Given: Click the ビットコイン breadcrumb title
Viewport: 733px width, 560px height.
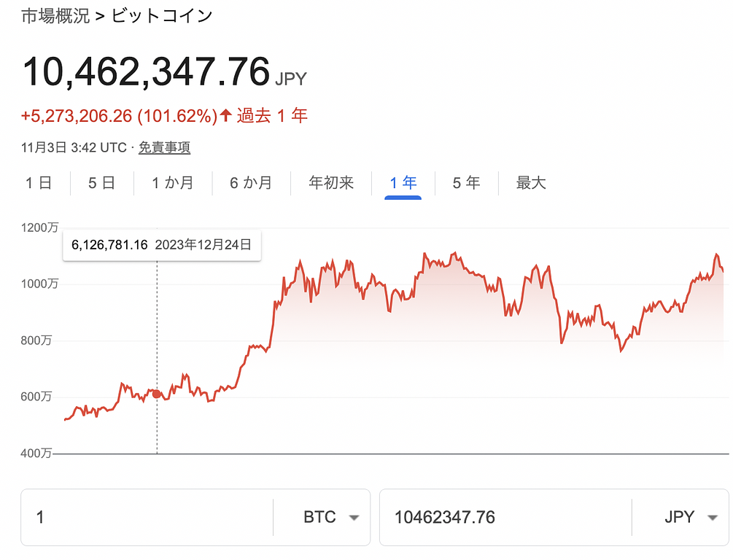Looking at the screenshot, I should pos(162,15).
